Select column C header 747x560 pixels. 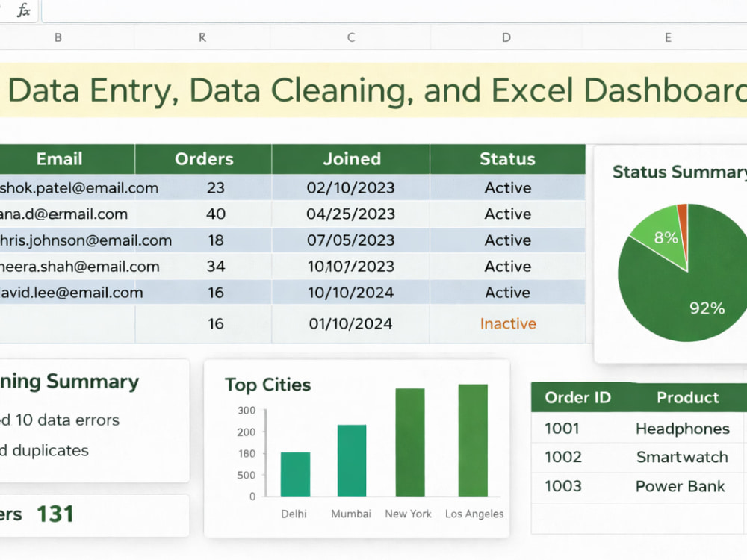351,37
